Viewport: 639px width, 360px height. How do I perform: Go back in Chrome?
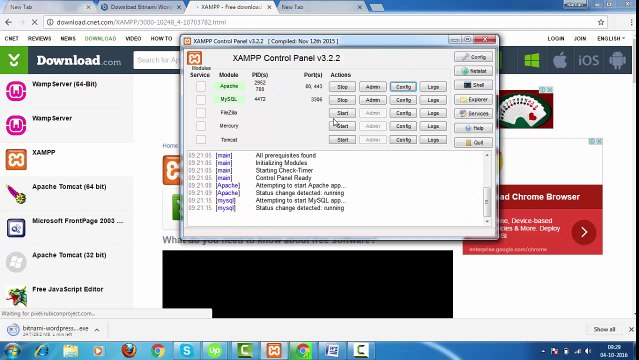click(9, 22)
